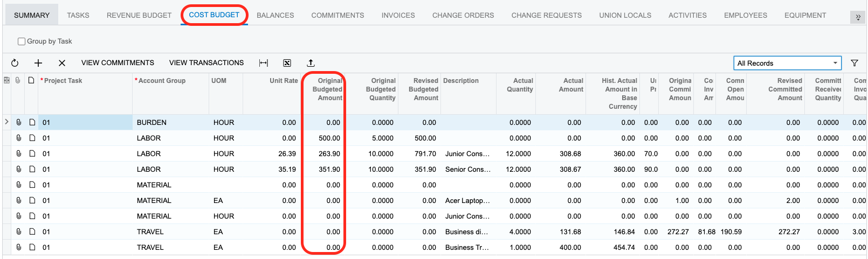Select the Unit Rate cell showing 26.39
Image resolution: width=868 pixels, height=259 pixels.
[286, 153]
